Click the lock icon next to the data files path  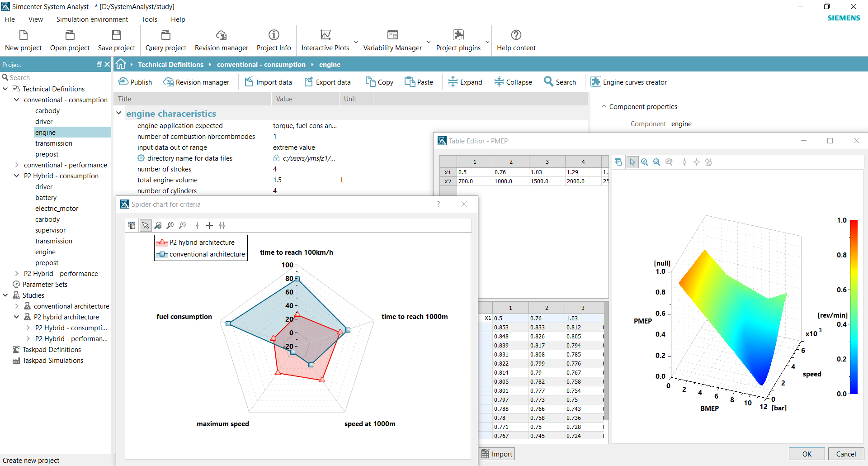[x=277, y=158]
